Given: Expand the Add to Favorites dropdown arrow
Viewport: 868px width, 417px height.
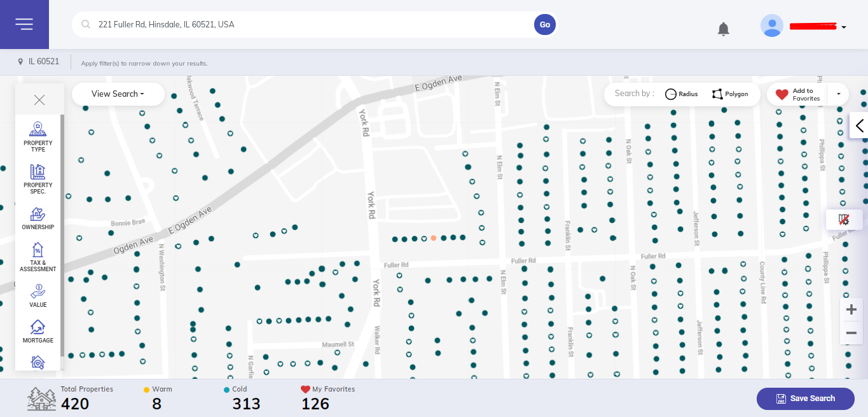Looking at the screenshot, I should [x=839, y=94].
